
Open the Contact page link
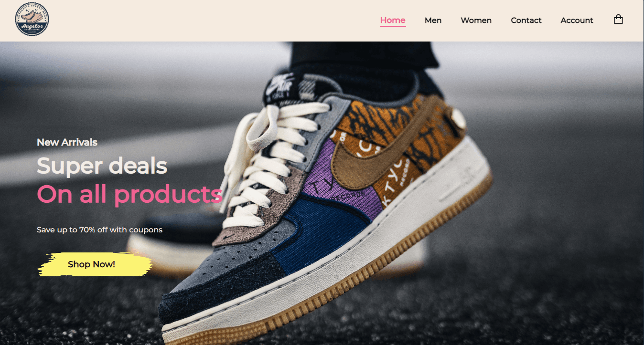(x=526, y=20)
